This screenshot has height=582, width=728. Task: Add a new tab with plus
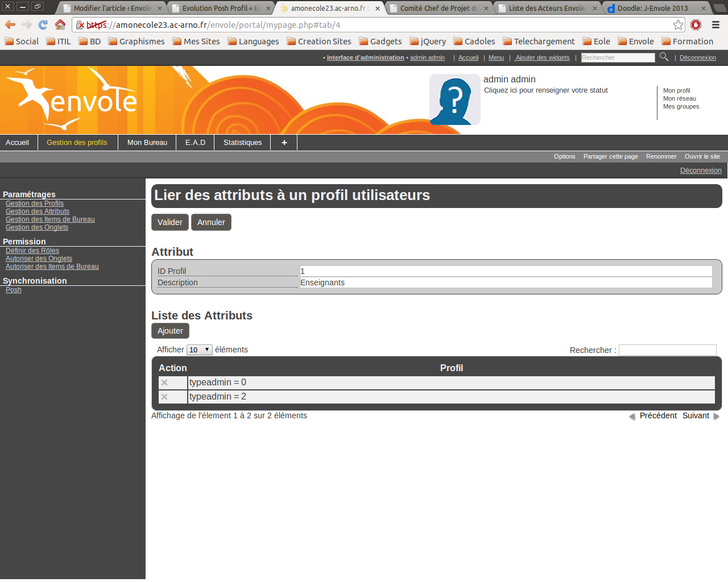coord(284,143)
